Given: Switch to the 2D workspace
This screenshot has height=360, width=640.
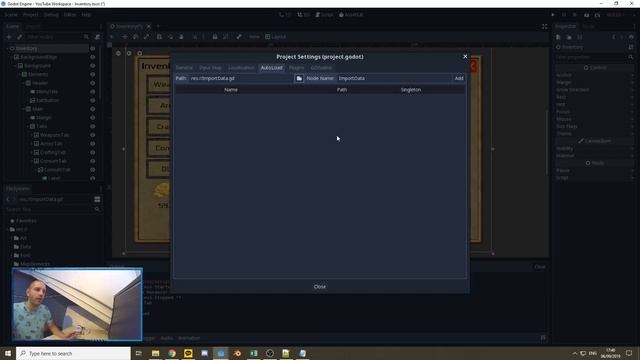Looking at the screenshot, I should [x=285, y=15].
